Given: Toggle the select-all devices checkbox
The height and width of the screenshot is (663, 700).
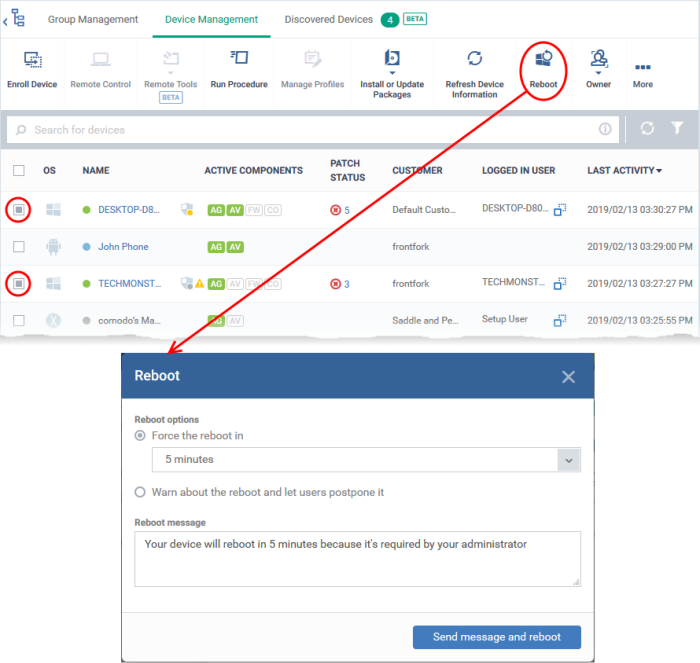Looking at the screenshot, I should [19, 171].
